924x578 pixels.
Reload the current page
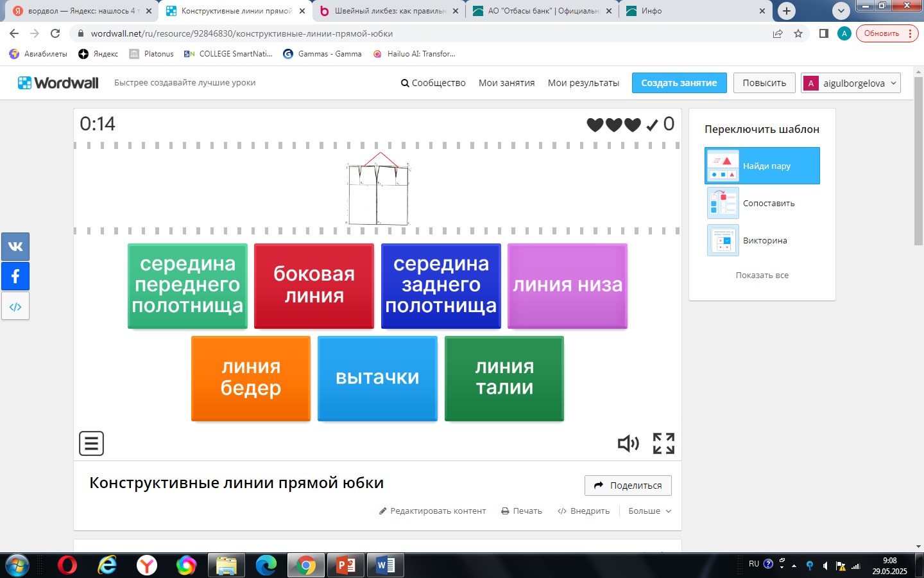pos(55,33)
